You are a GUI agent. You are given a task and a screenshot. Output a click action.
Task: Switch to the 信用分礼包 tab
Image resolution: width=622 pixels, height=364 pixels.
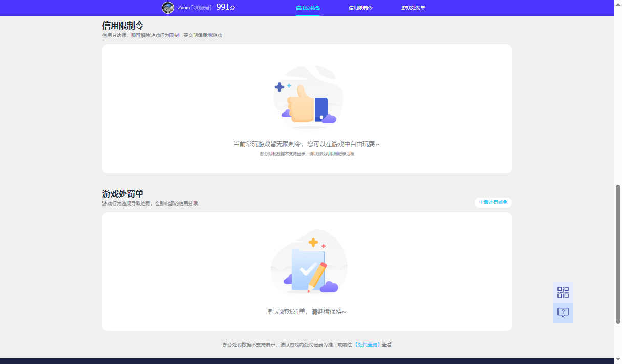(x=308, y=8)
